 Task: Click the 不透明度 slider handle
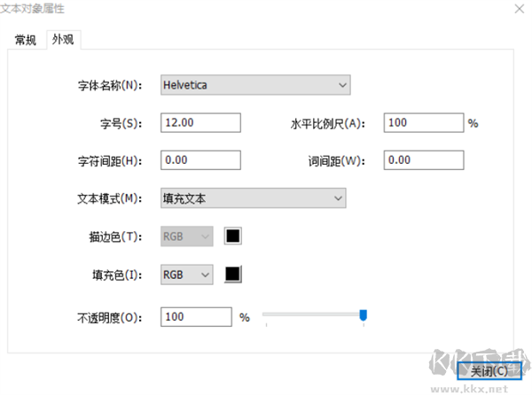[363, 314]
